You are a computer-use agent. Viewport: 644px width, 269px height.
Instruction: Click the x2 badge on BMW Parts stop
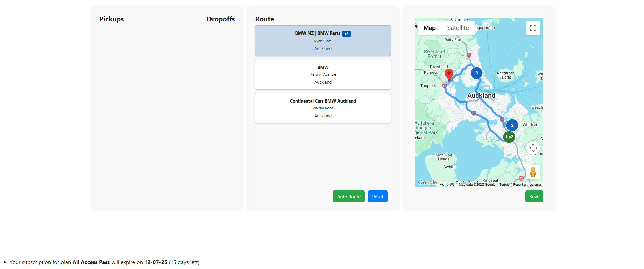click(x=346, y=33)
